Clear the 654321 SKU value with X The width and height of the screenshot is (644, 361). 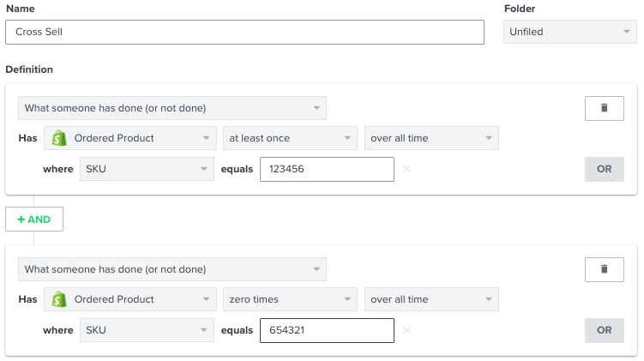[x=406, y=330]
